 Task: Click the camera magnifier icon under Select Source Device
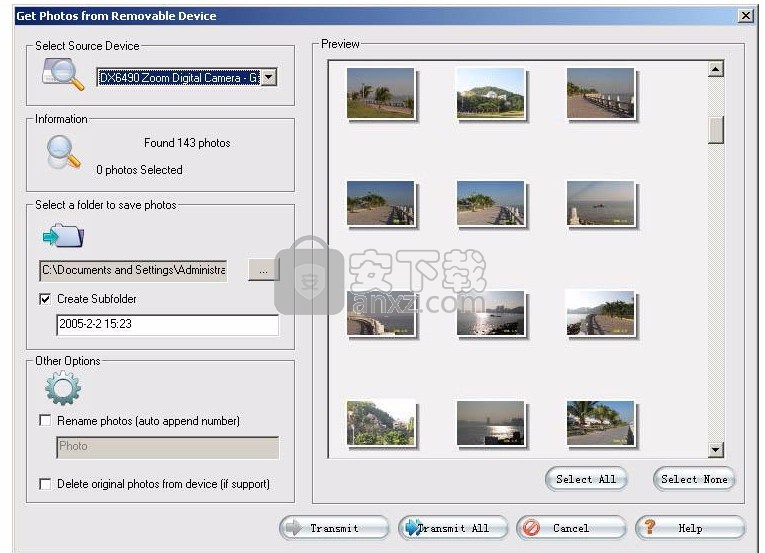[x=63, y=75]
